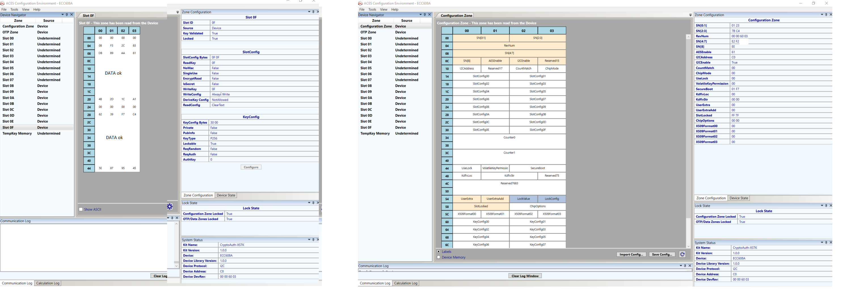Open the Tools menu in the right window
868x290 pixels.
pos(372,9)
